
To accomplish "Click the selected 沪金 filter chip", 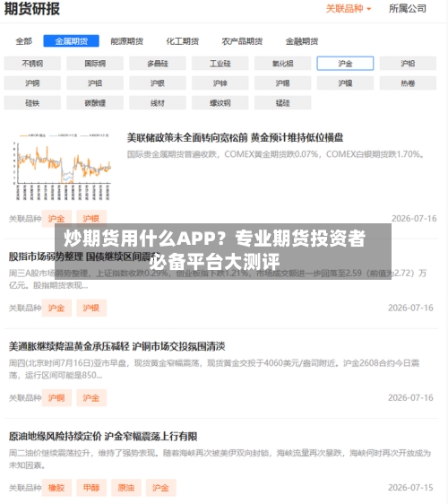I will pyautogui.click(x=345, y=64).
